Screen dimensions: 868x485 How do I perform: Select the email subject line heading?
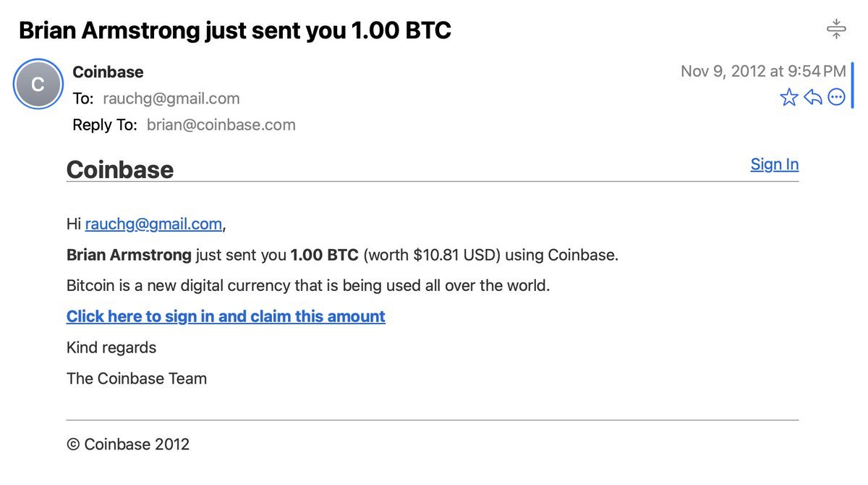pos(235,30)
